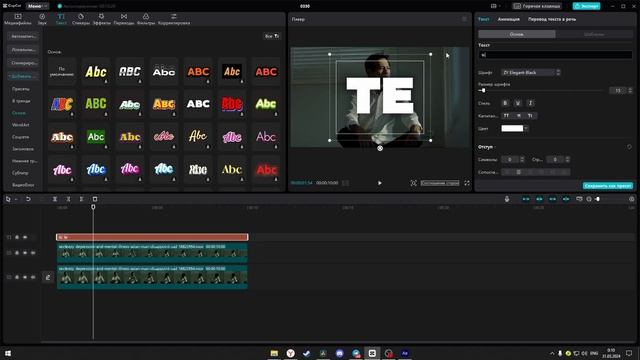Click the undo arrow in timeline toolbar
Viewport: 640px width, 360px height.
click(x=28, y=199)
